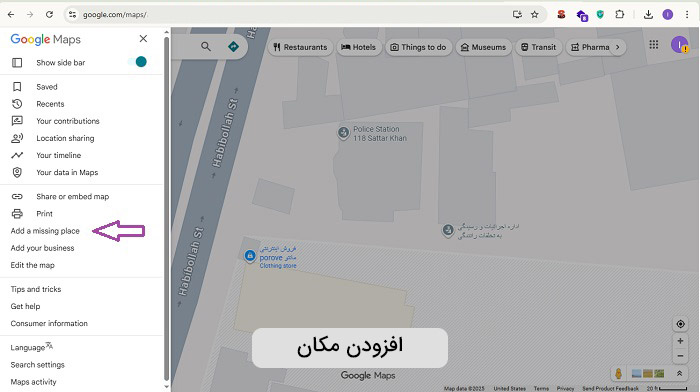The height and width of the screenshot is (392, 700).
Task: Open site information icon in address bar
Action: 72,15
